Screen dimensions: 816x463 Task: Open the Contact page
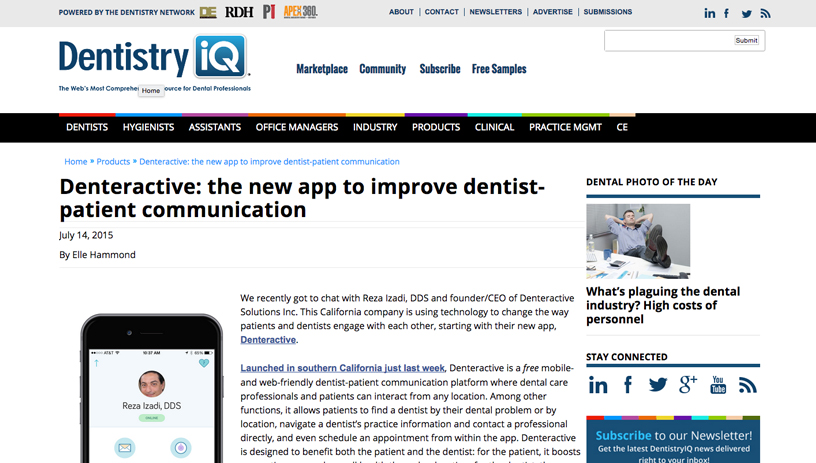tap(442, 11)
